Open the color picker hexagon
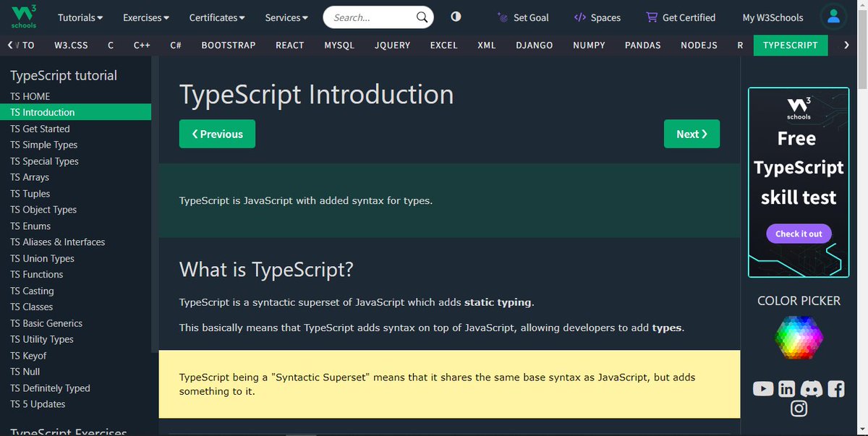 [x=799, y=338]
